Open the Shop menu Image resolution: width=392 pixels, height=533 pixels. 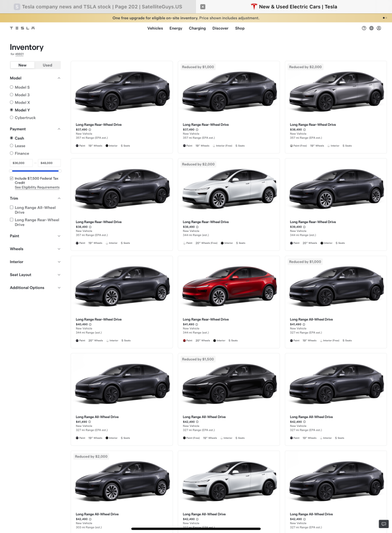pyautogui.click(x=239, y=28)
